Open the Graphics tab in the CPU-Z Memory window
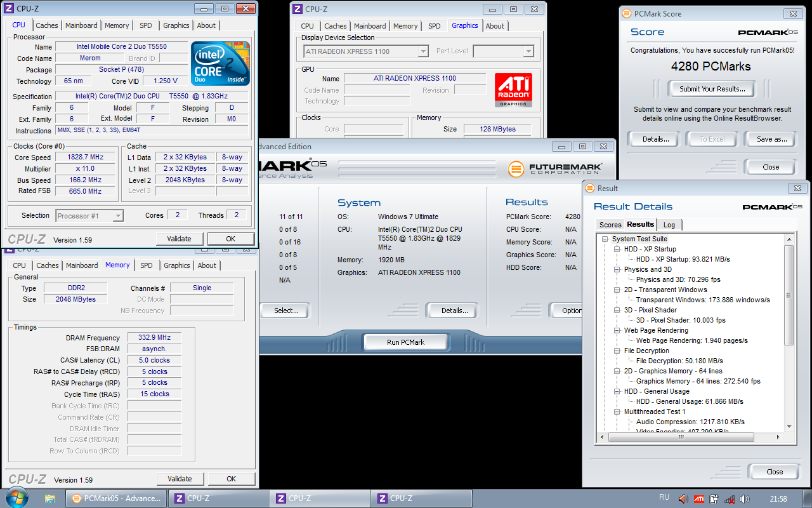 pyautogui.click(x=176, y=265)
